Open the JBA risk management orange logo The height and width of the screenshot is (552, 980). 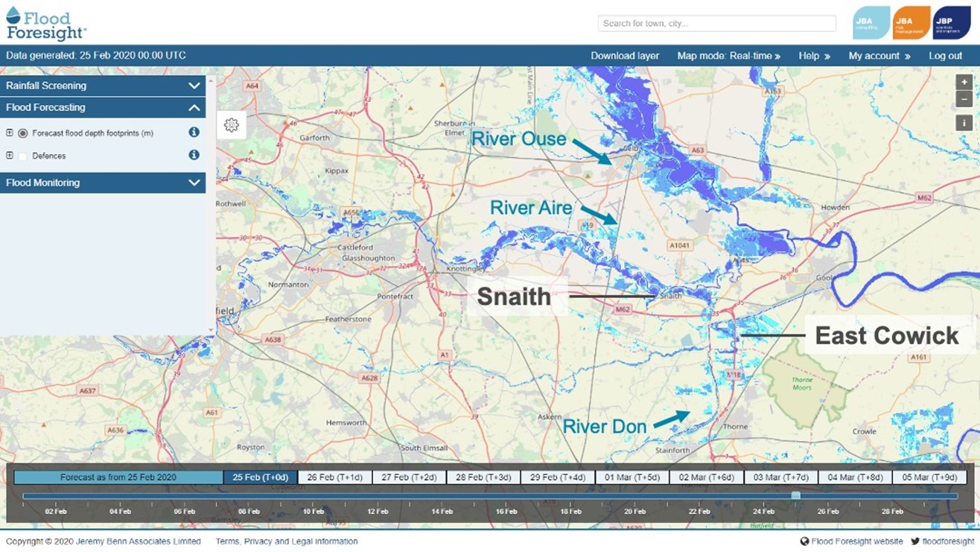click(911, 23)
